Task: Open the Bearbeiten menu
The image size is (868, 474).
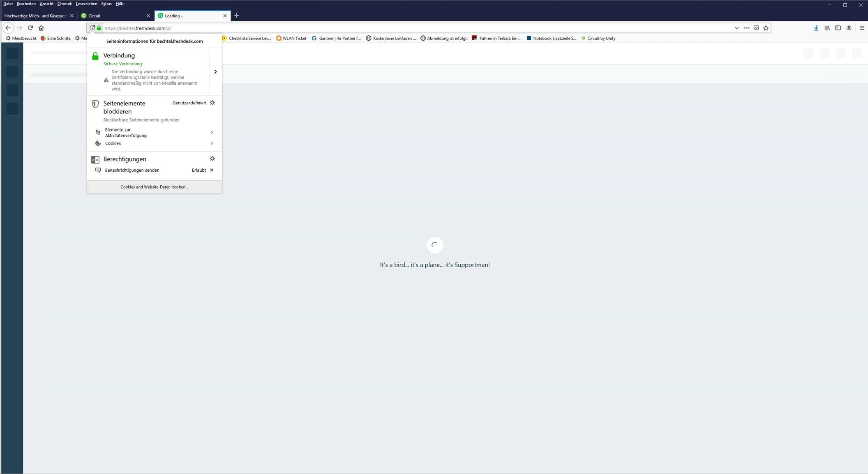Action: pos(26,4)
